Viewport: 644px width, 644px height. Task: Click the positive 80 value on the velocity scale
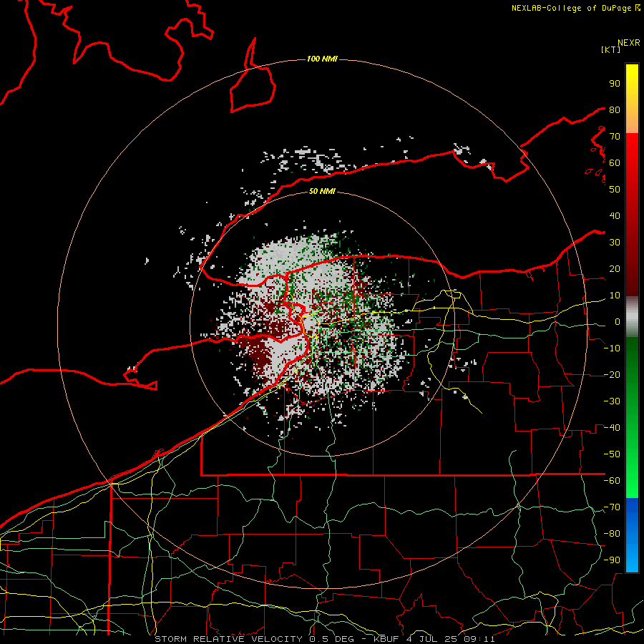click(x=615, y=109)
